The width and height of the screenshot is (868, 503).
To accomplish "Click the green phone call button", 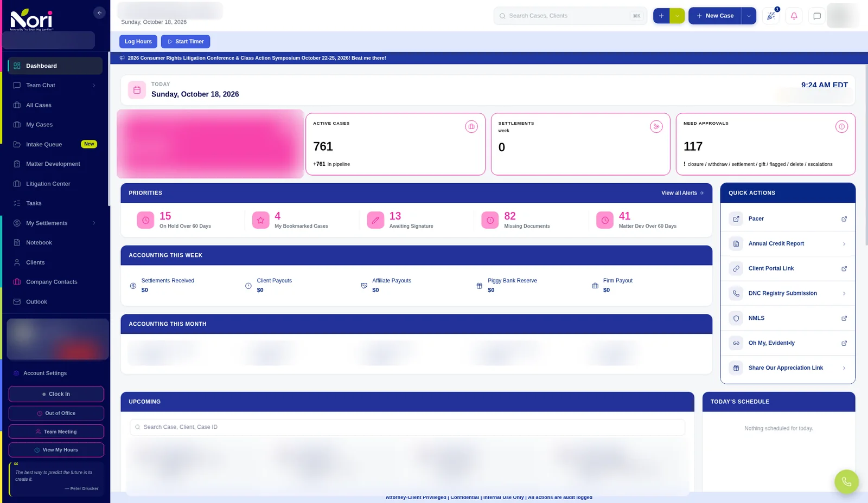I will click(x=846, y=481).
